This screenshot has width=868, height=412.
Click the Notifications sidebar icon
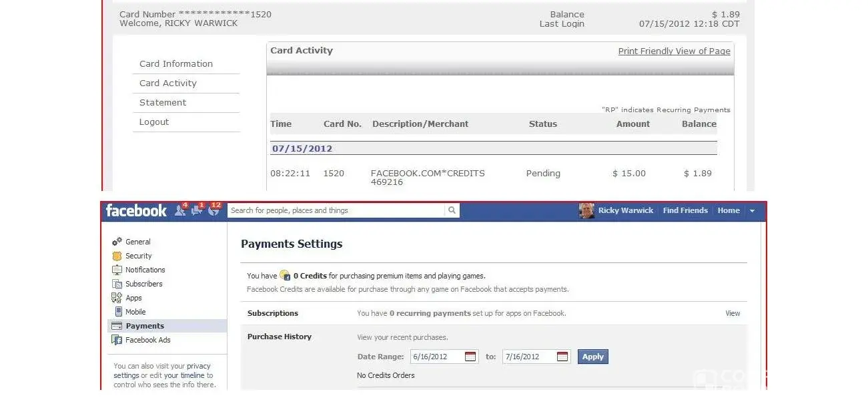pyautogui.click(x=117, y=270)
